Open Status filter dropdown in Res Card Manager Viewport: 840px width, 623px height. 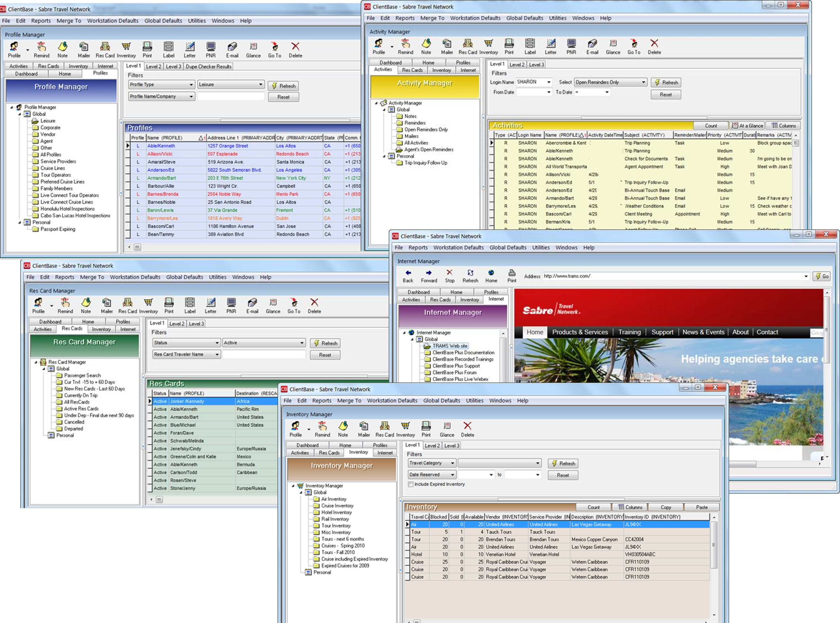point(186,343)
